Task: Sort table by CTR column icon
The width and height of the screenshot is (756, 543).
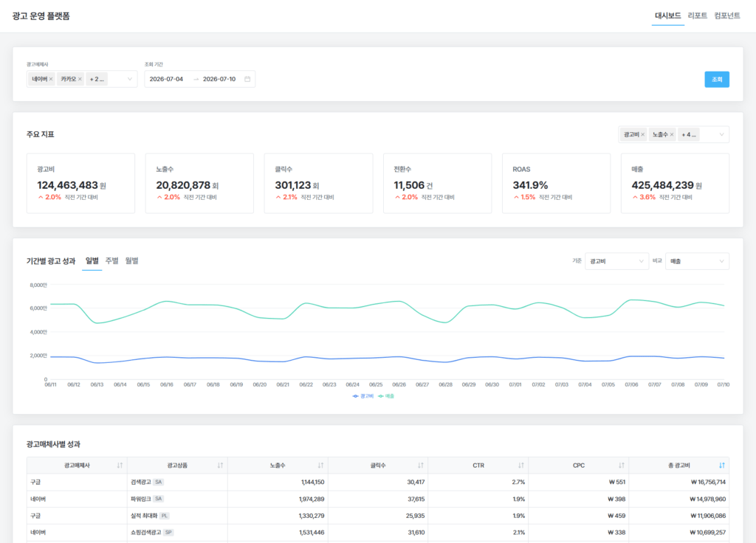Action: 520,466
